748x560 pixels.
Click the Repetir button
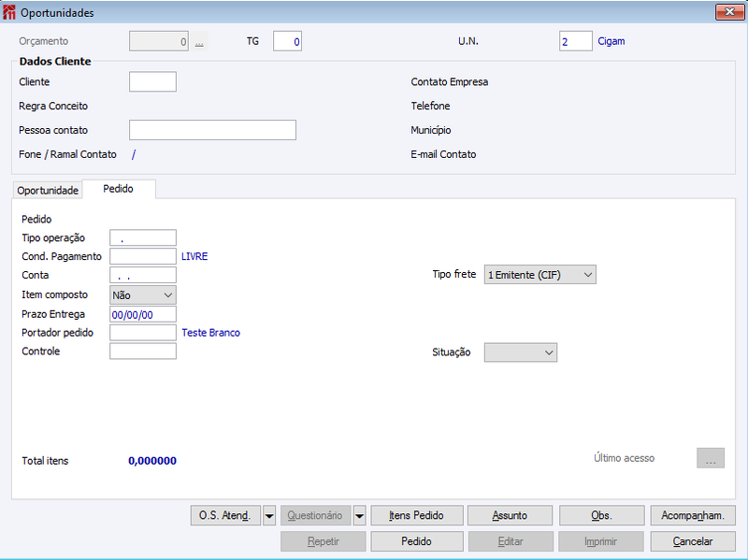coord(324,541)
